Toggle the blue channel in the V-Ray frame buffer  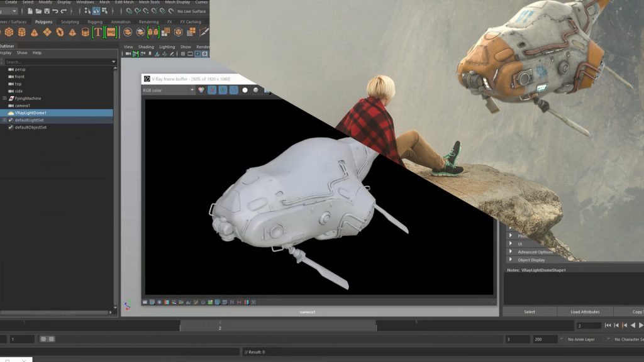click(x=234, y=90)
